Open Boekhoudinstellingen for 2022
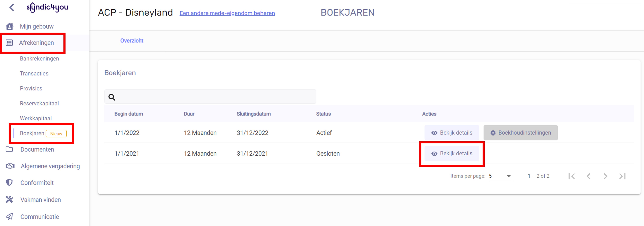Screen dimensions: 644x226 coord(520,133)
